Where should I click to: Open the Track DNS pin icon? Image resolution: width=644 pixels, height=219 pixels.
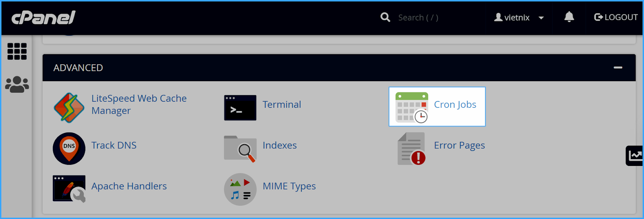coord(69,148)
